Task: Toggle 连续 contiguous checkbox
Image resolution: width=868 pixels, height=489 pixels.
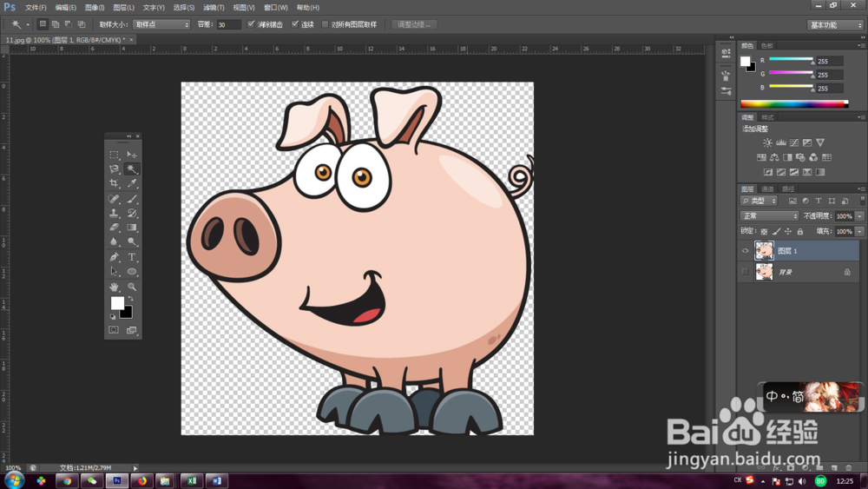Action: tap(295, 24)
